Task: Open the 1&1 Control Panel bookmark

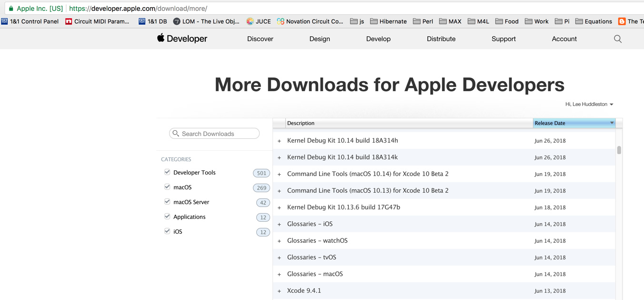Action: click(x=30, y=21)
